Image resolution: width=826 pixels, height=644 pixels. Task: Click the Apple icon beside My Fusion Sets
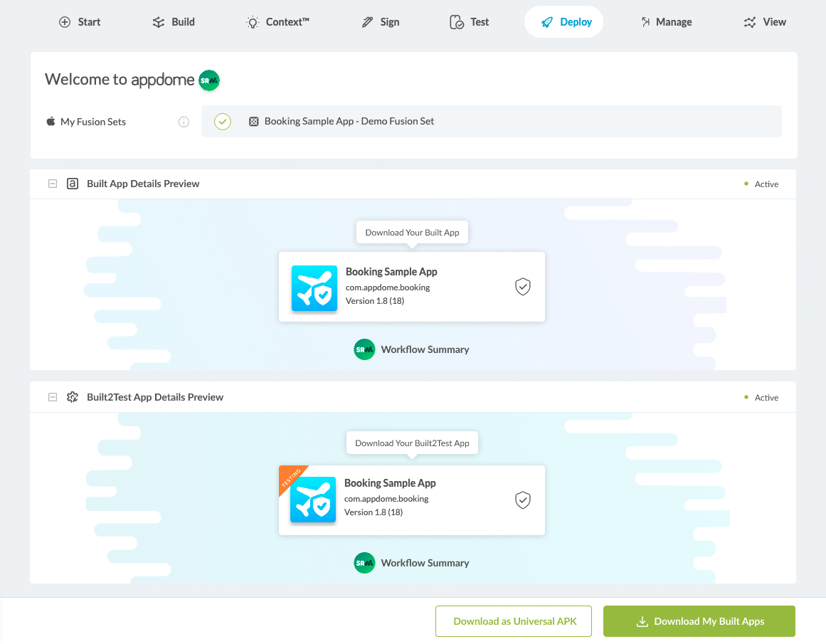tap(51, 122)
